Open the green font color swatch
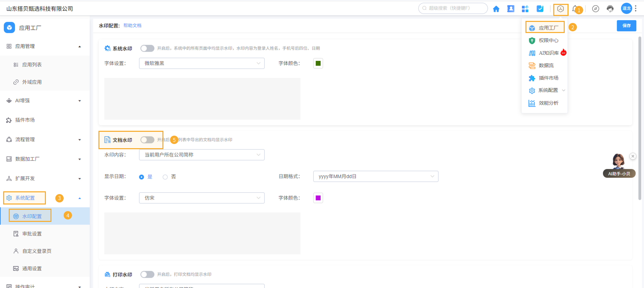This screenshot has width=644, height=288. pyautogui.click(x=318, y=63)
